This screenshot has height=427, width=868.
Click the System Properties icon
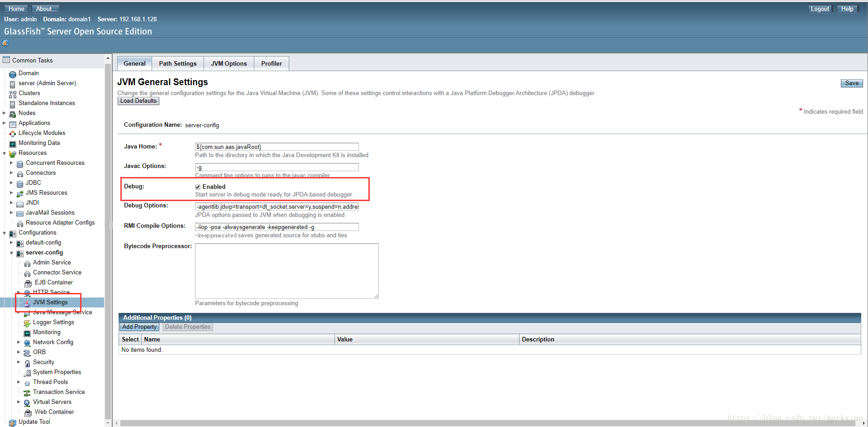click(x=27, y=373)
